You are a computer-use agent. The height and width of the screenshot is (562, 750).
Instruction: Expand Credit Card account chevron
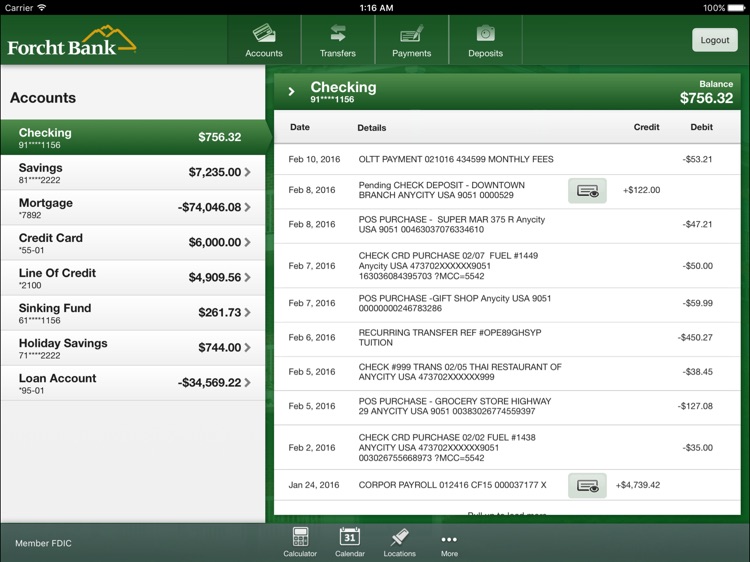point(247,242)
